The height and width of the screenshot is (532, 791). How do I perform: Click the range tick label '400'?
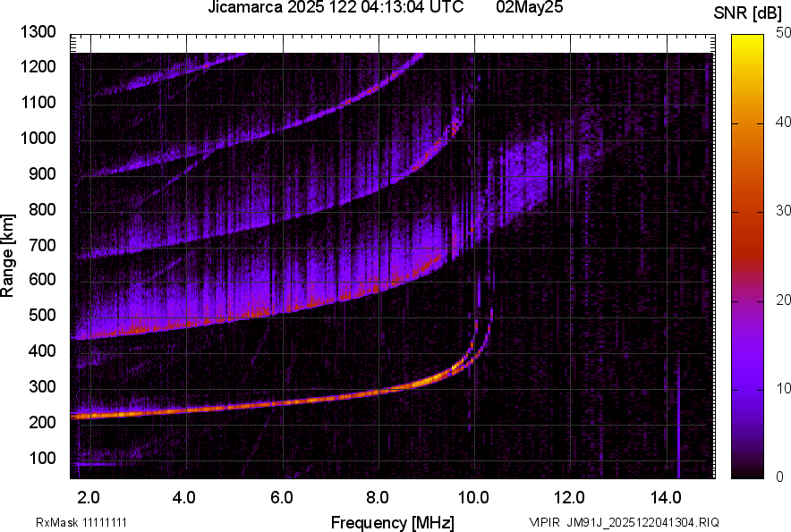click(x=42, y=351)
